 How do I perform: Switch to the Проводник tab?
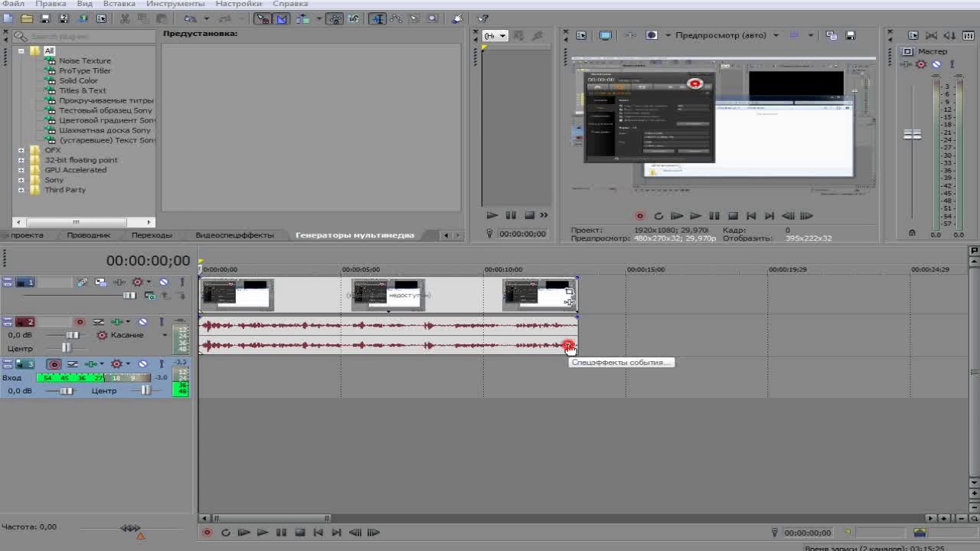[89, 235]
